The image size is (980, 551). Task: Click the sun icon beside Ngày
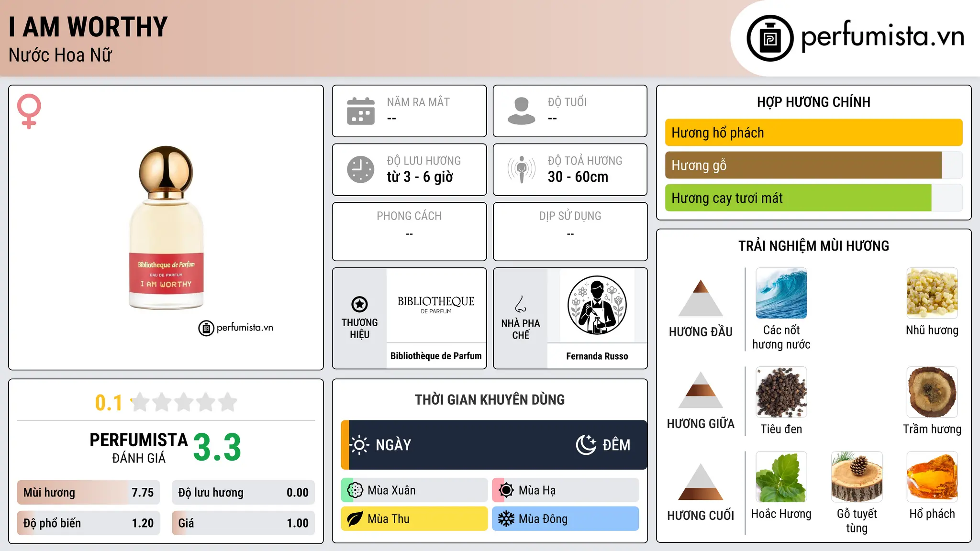coord(359,445)
